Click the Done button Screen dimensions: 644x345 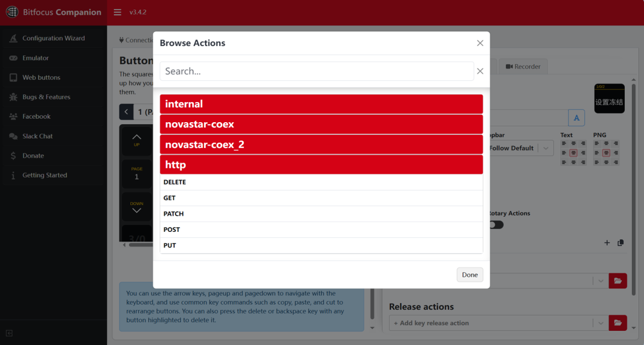point(469,275)
